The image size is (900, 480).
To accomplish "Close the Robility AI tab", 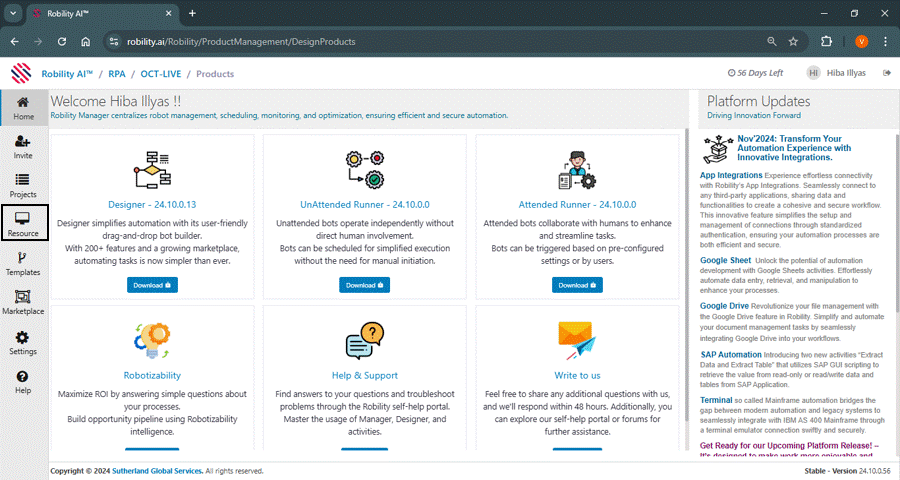I will click(169, 13).
